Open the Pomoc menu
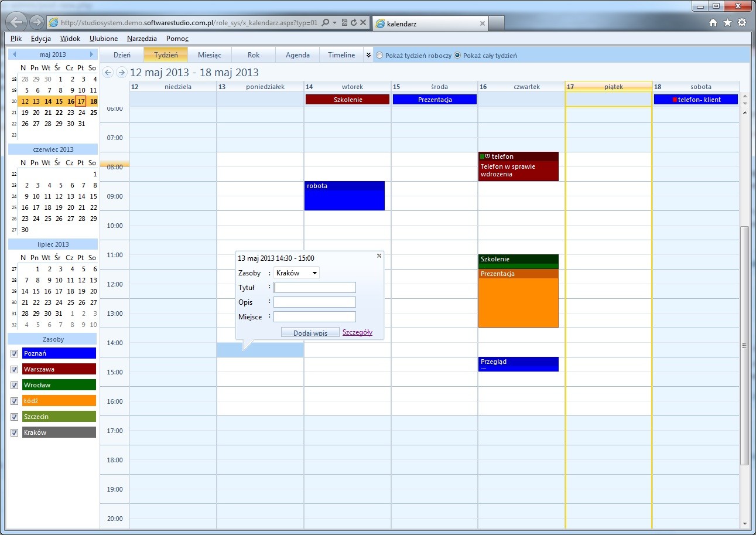Viewport: 756px width, 535px height. click(x=177, y=39)
